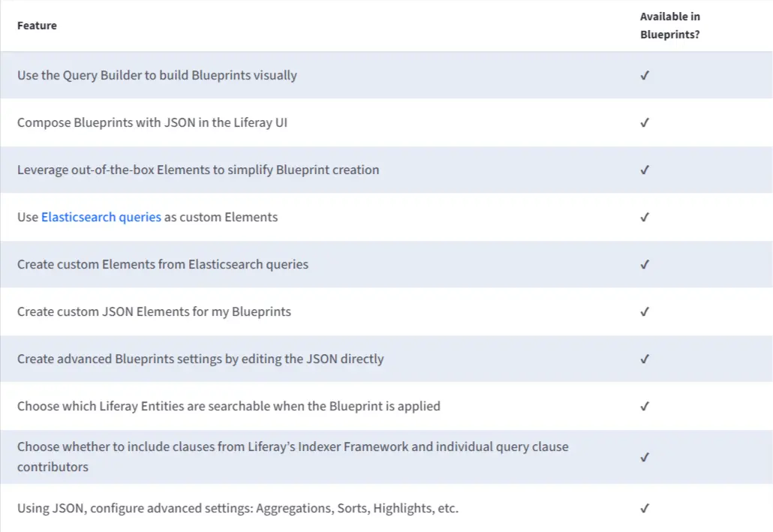Click the Available in Blueprints? column header
The width and height of the screenshot is (773, 532).
[x=670, y=26]
